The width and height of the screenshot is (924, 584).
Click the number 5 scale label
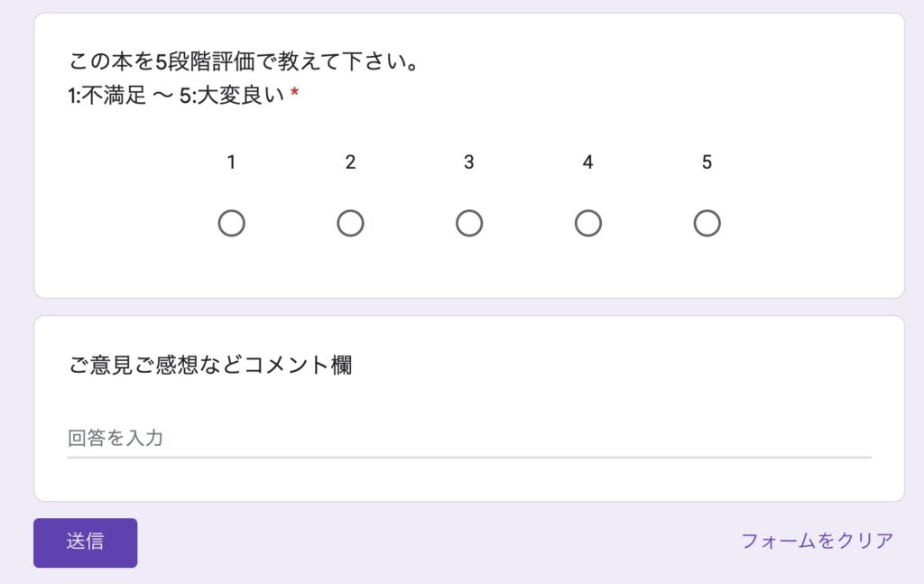point(707,162)
